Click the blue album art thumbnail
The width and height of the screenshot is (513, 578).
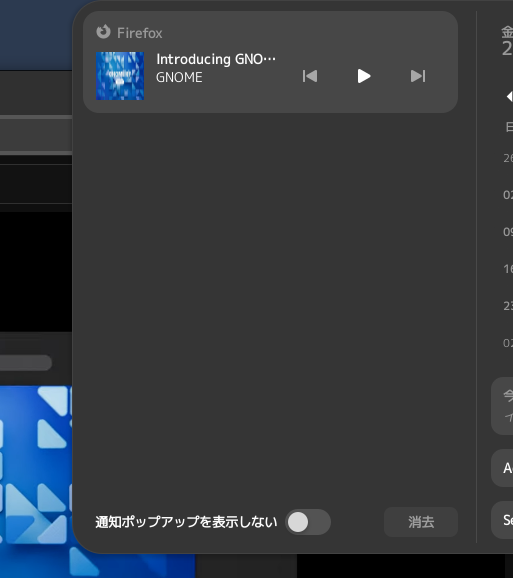120,76
